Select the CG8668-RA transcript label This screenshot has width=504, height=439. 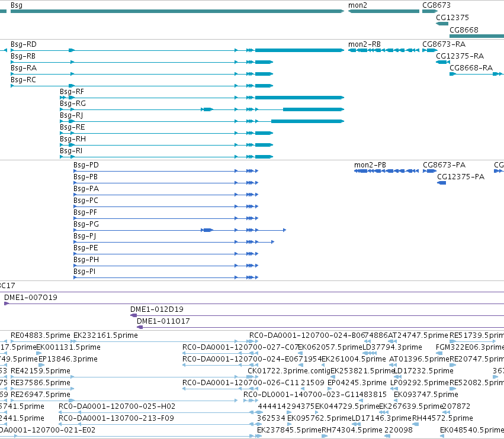pos(471,68)
